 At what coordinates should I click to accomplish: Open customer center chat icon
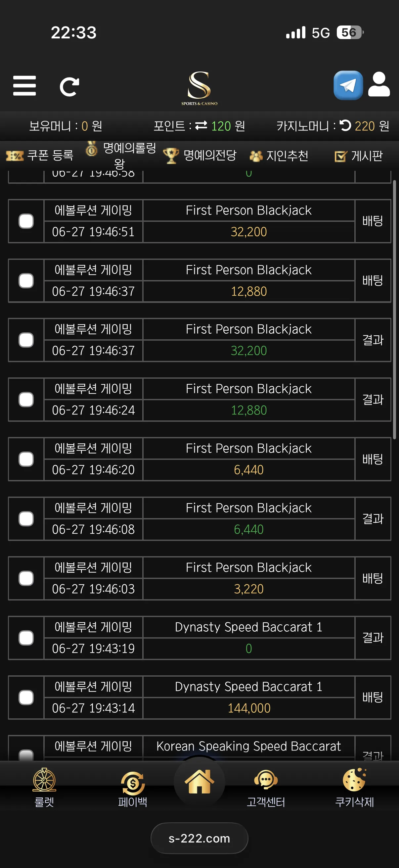coord(266,780)
